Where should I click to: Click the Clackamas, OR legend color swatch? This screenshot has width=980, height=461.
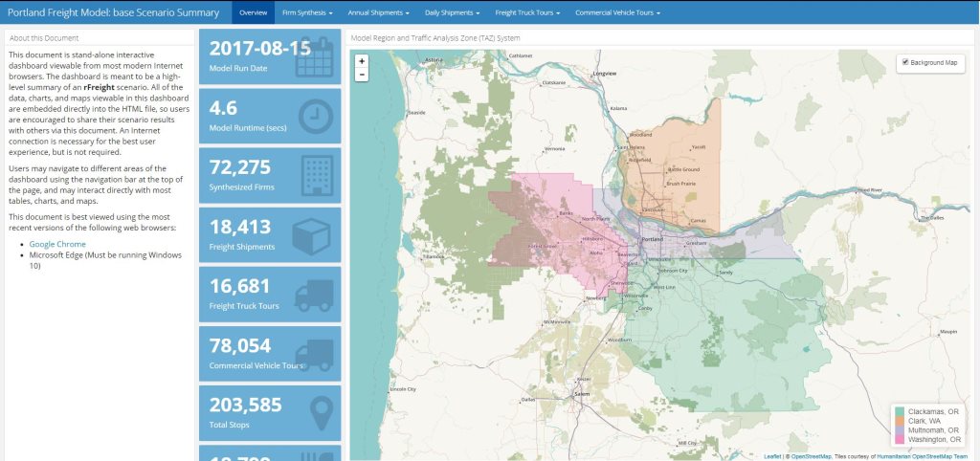click(899, 411)
